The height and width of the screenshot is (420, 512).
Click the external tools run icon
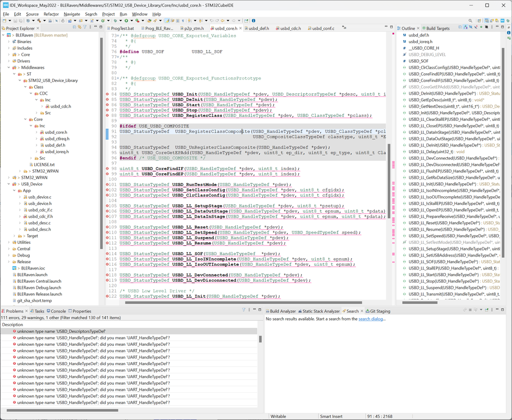pyautogui.click(x=137, y=20)
